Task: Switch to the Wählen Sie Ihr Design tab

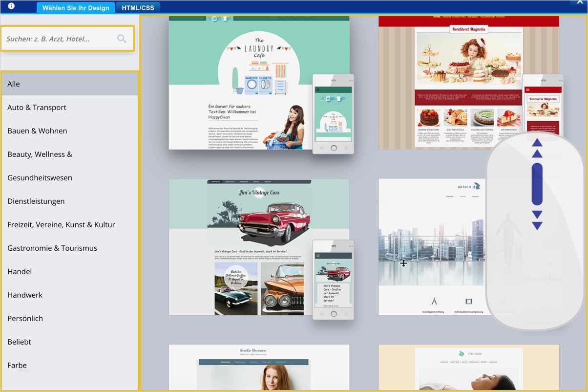Action: 76,8
